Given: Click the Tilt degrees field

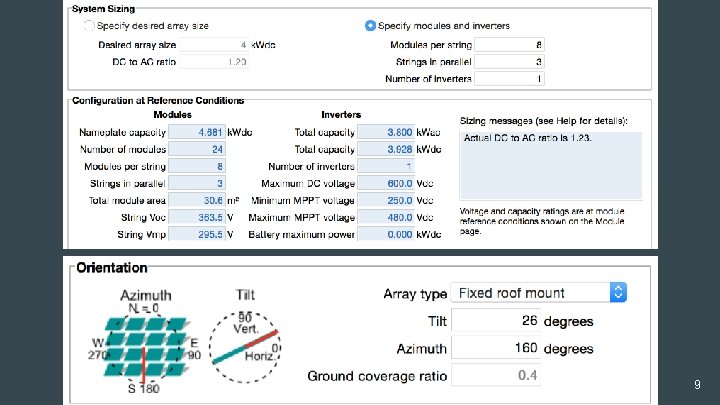Looking at the screenshot, I should [496, 321].
